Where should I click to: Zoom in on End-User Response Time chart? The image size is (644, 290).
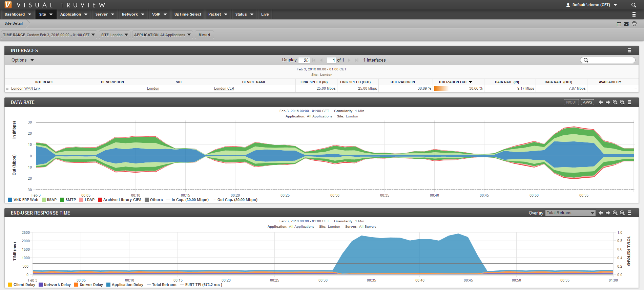(x=615, y=213)
